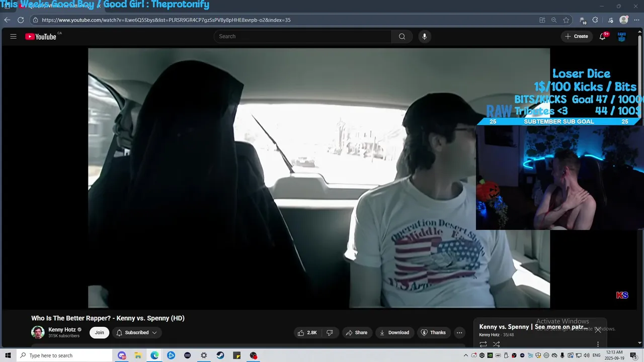Open File Explorer from taskbar

138,355
